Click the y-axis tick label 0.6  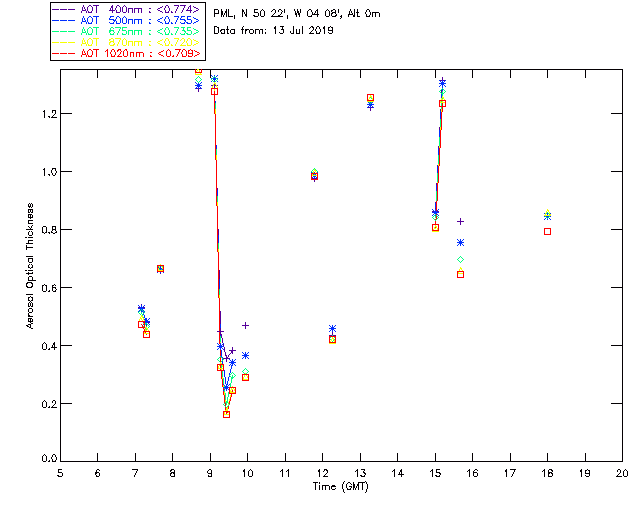(49, 288)
